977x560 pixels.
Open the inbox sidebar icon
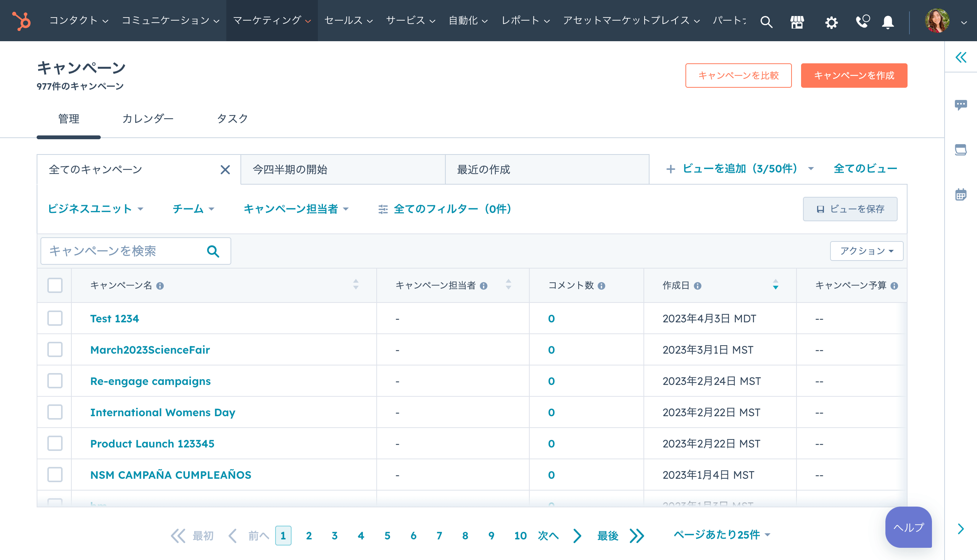(961, 150)
